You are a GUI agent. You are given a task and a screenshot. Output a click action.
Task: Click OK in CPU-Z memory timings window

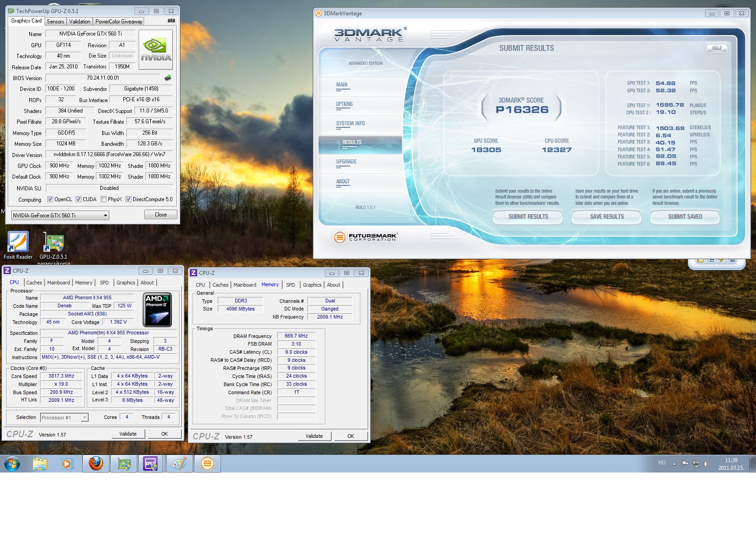pyautogui.click(x=351, y=436)
